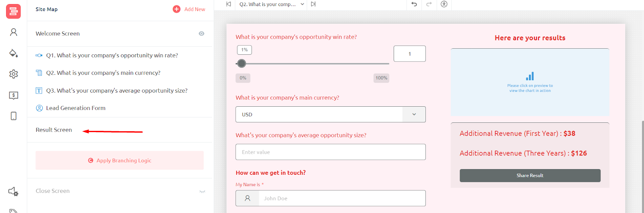Open the settings gear sidebar icon
The width and height of the screenshot is (644, 213).
coord(14,74)
